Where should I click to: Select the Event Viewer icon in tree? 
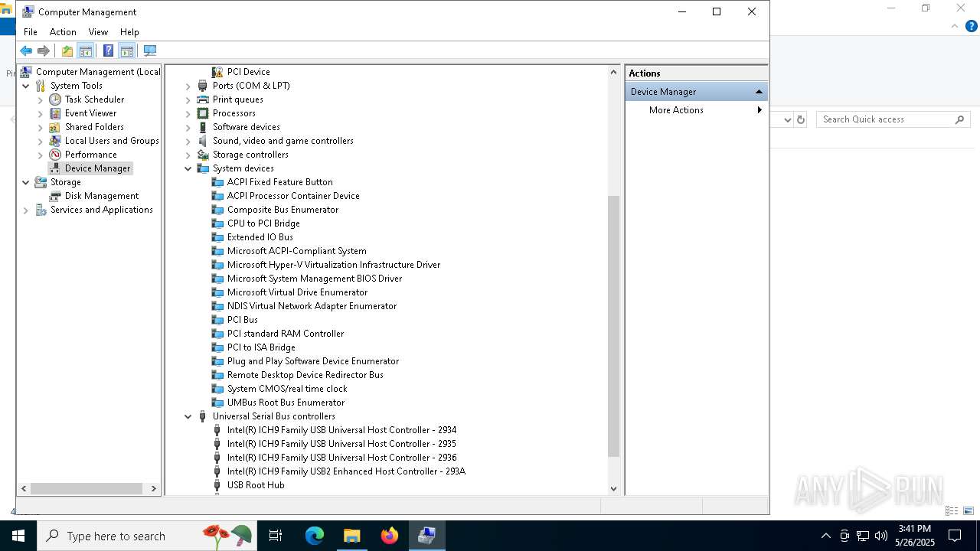(55, 113)
